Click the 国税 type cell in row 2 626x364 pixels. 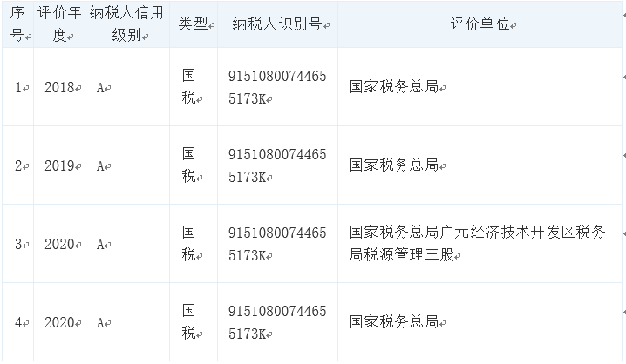(193, 165)
